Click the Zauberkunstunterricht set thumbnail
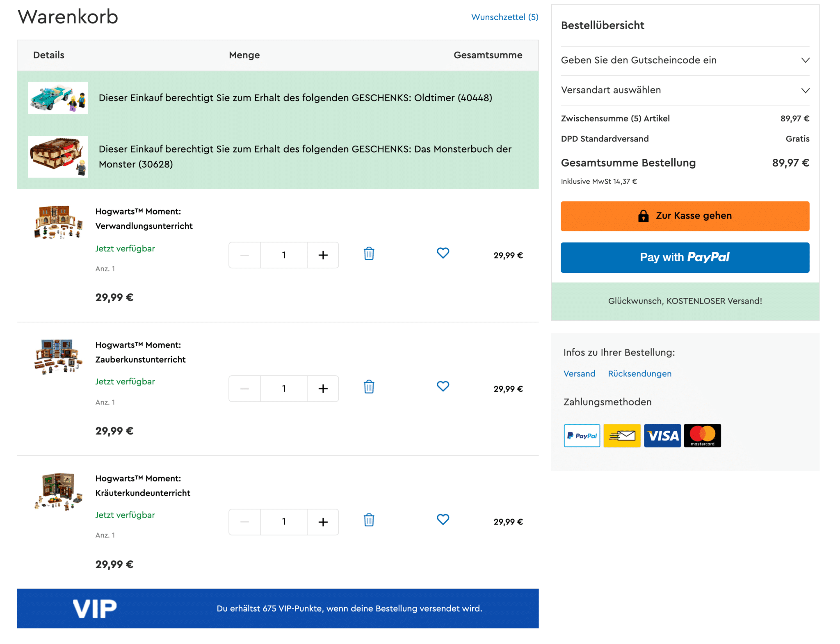This screenshot has width=840, height=644. 58,356
